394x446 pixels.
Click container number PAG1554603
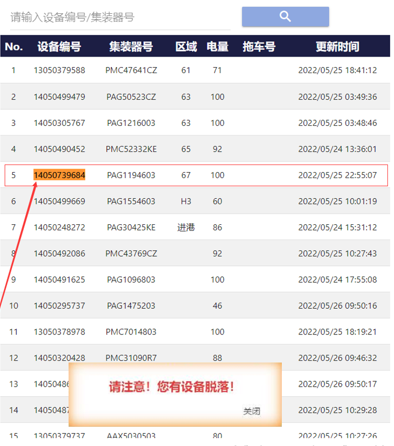click(131, 201)
